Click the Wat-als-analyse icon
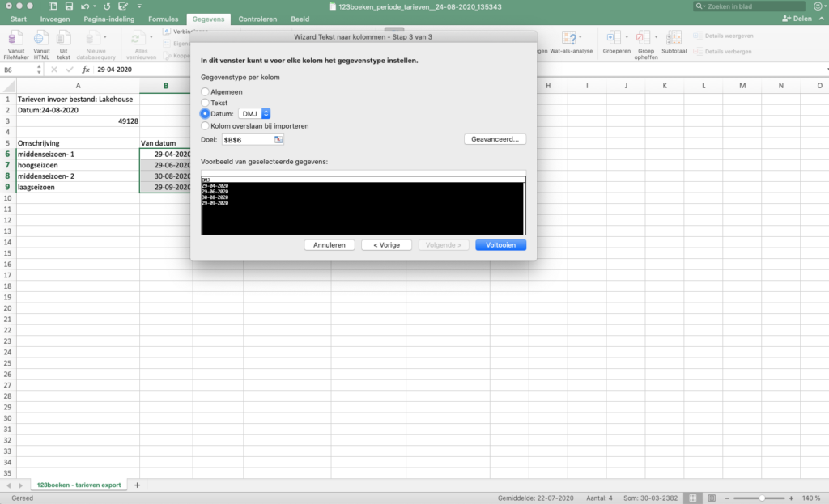This screenshot has height=504, width=829. pos(568,38)
